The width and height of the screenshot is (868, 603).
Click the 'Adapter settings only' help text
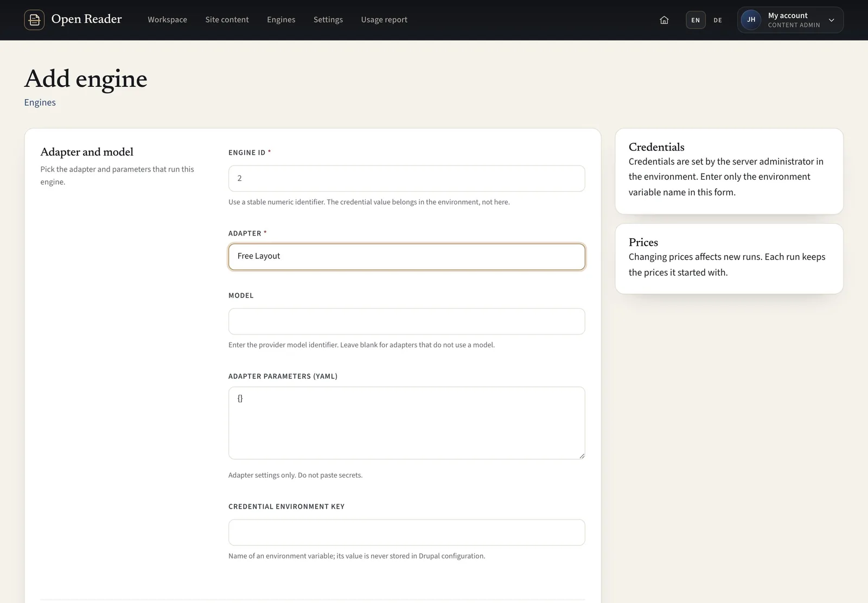click(x=295, y=475)
